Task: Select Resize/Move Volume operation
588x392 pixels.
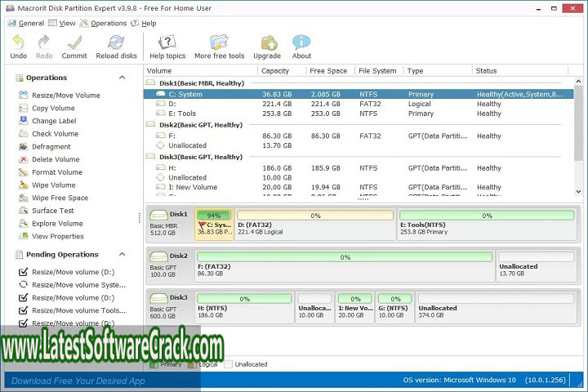Action: tap(60, 96)
